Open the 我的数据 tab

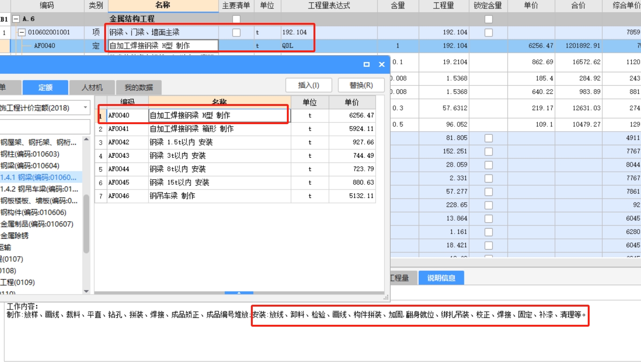[138, 87]
